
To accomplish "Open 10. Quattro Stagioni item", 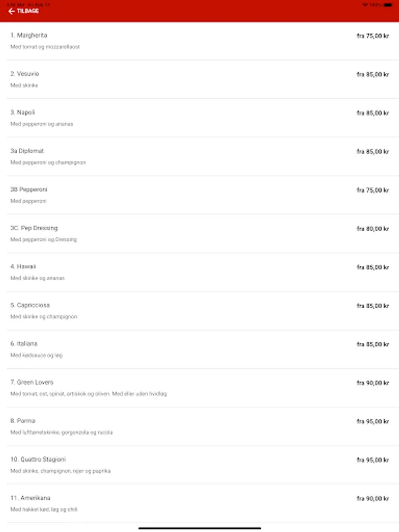I will 38,459.
